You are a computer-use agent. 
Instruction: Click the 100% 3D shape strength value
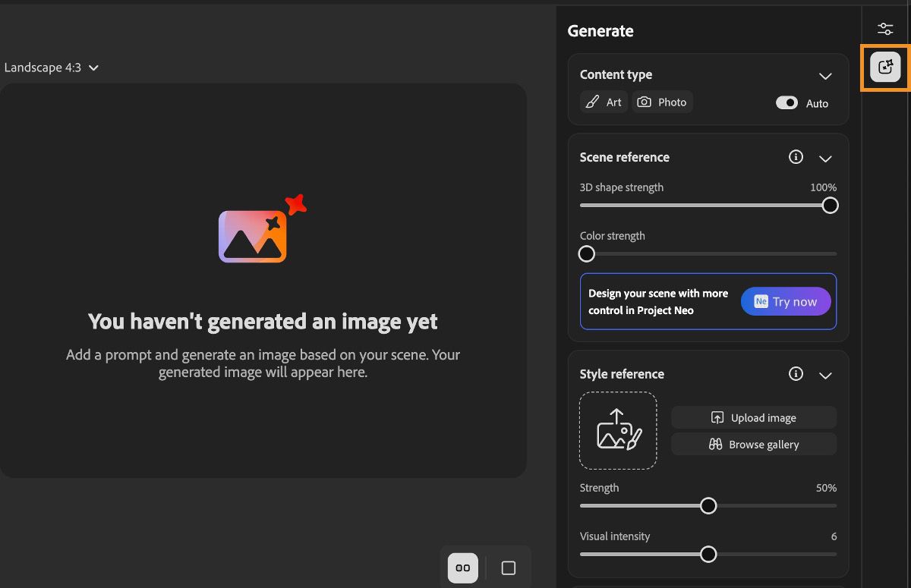[x=823, y=187]
